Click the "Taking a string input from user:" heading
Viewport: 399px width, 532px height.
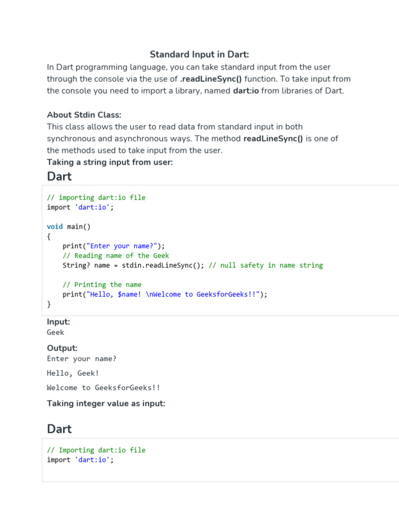110,162
